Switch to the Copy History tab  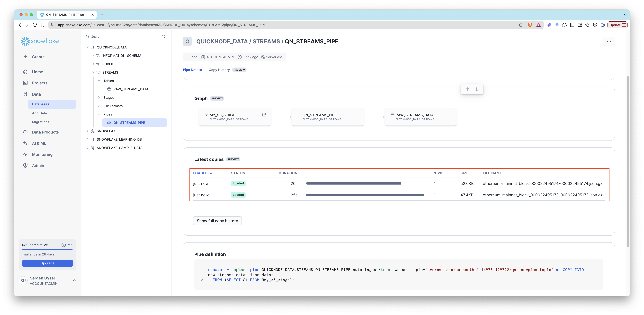219,70
